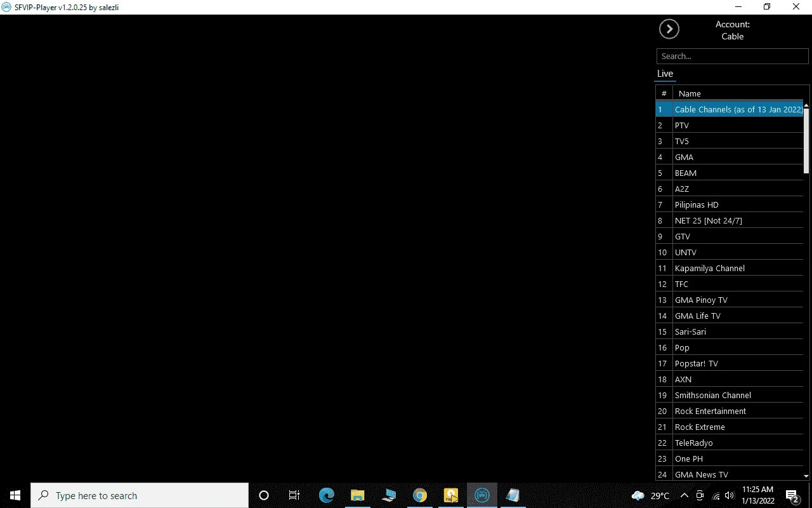
Task: Click the Meet Now tray icon
Action: tap(700, 495)
